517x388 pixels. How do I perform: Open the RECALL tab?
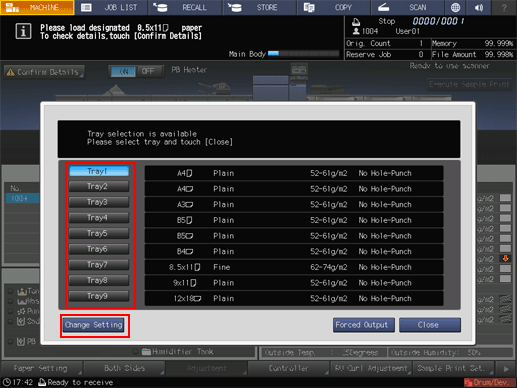pyautogui.click(x=185, y=7)
